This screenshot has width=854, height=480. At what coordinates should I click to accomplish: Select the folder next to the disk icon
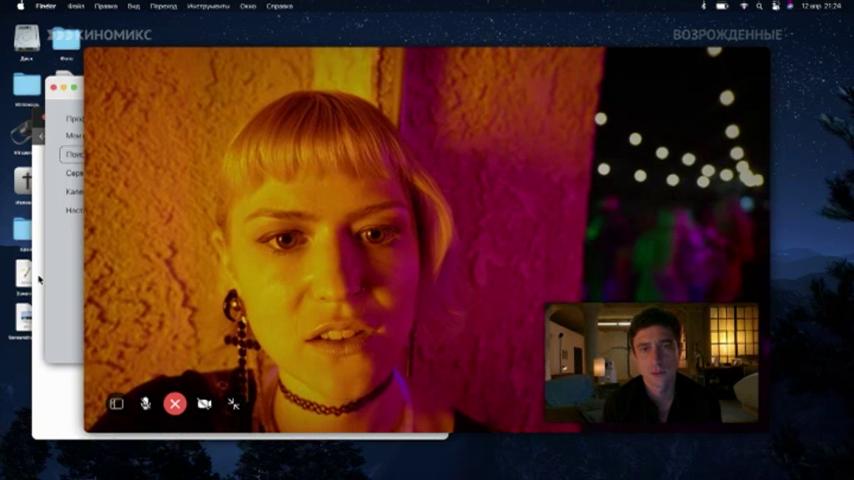tap(66, 38)
